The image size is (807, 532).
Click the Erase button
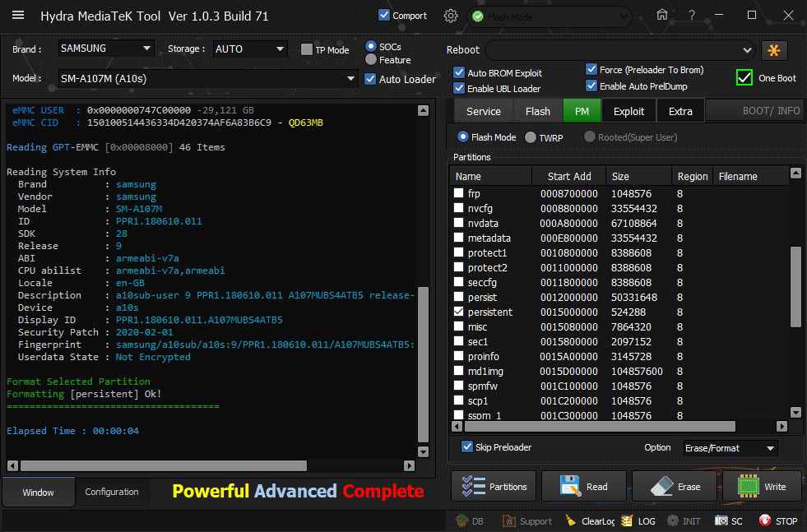click(x=675, y=486)
